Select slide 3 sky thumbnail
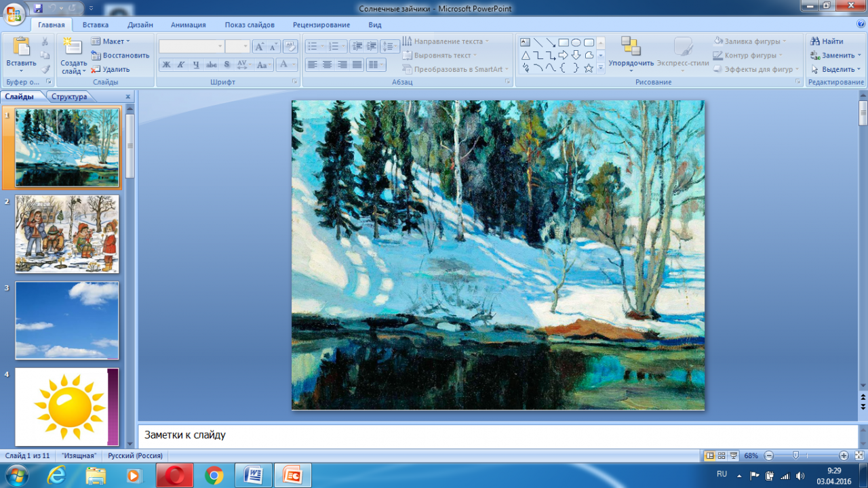The width and height of the screenshot is (868, 488). 67,321
